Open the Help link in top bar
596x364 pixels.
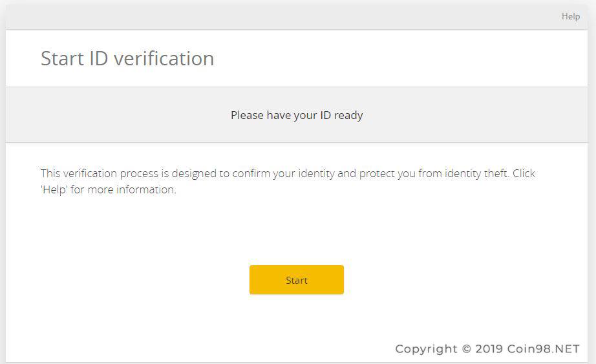pyautogui.click(x=571, y=16)
